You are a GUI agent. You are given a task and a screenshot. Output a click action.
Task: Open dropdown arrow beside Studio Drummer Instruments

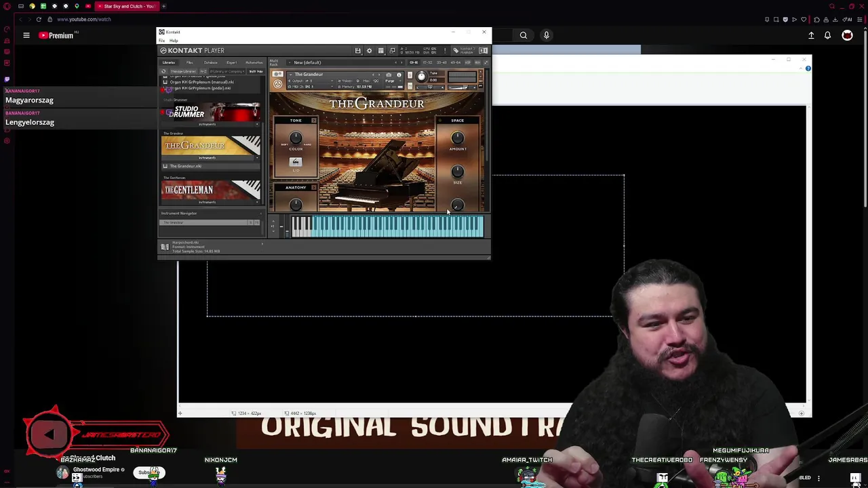coord(257,124)
